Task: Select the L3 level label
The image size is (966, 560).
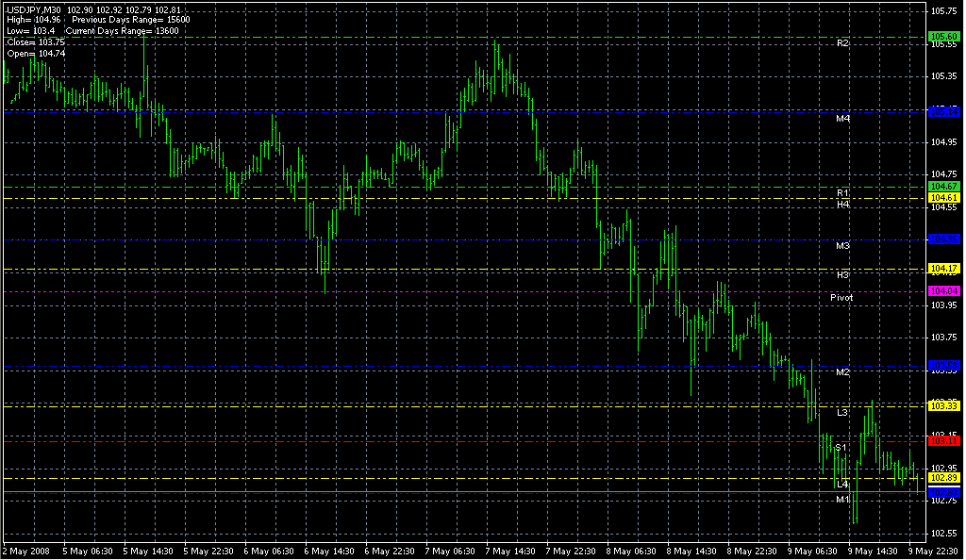Action: click(x=842, y=413)
